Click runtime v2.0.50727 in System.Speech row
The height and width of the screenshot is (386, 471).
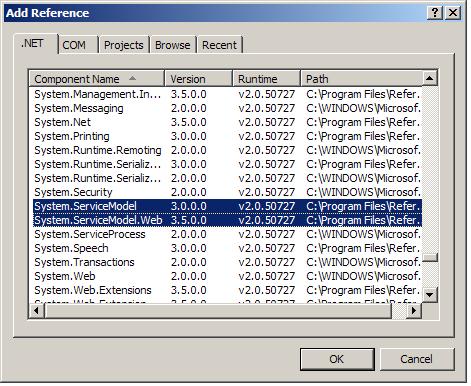click(x=267, y=248)
